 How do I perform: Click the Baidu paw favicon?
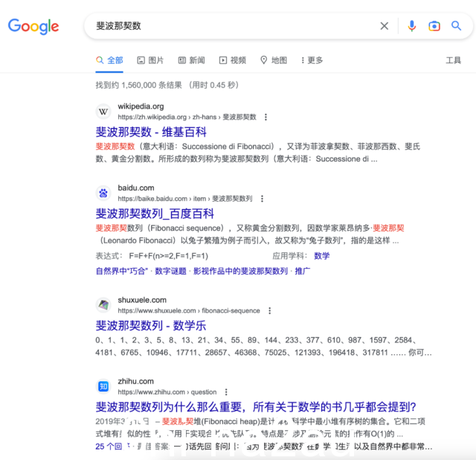click(x=103, y=193)
